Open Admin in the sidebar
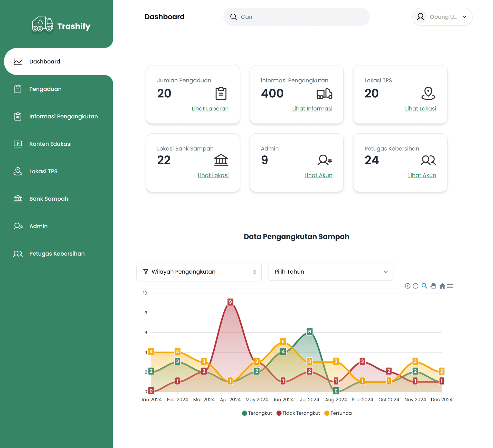 pyautogui.click(x=59, y=226)
